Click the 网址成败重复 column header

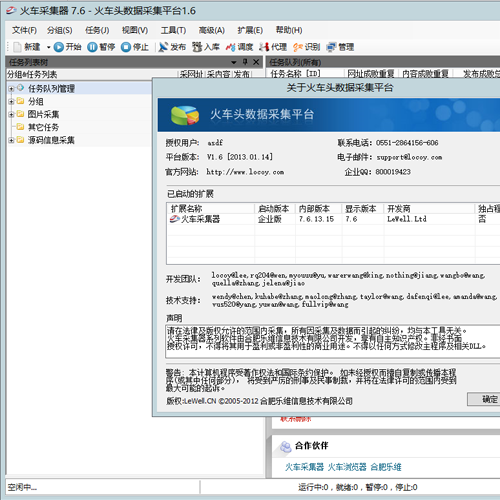click(371, 74)
